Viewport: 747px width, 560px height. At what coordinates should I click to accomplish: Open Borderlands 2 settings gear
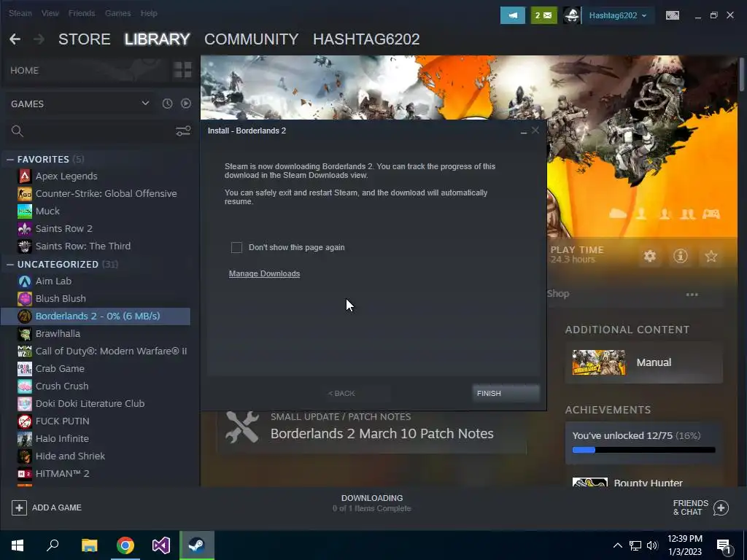point(650,256)
